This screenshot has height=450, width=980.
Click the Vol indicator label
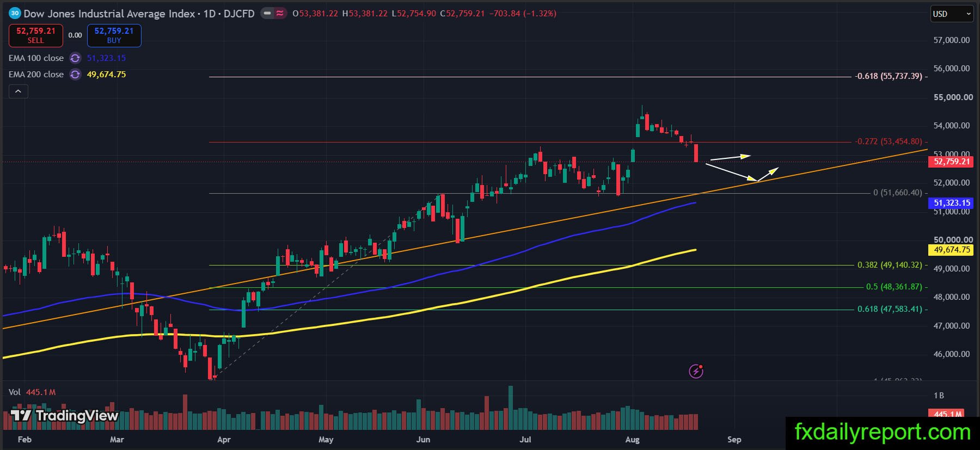(x=15, y=392)
